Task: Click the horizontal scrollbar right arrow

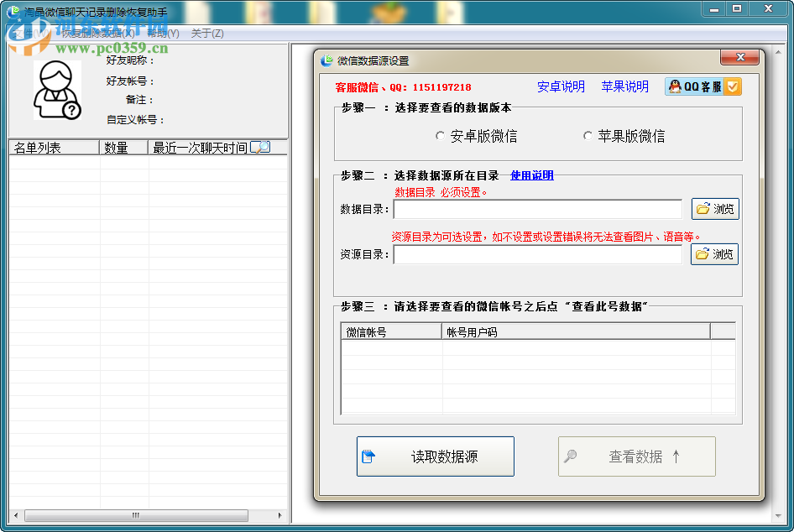Action: 280,515
